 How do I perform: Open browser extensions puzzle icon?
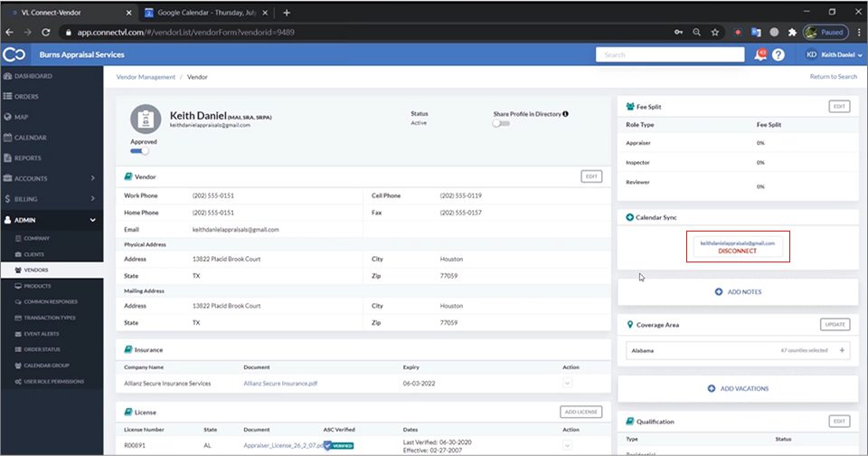tap(792, 33)
